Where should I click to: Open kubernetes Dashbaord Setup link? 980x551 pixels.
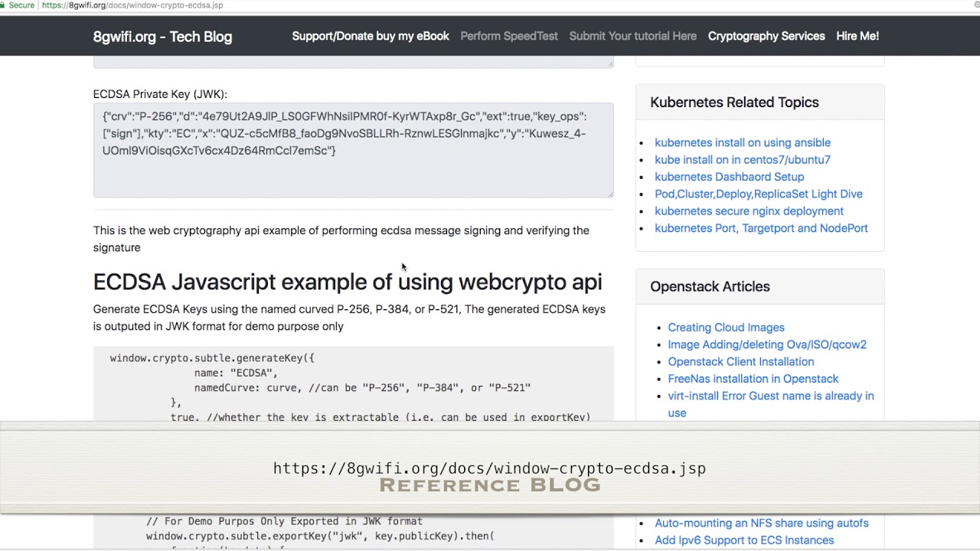point(729,177)
